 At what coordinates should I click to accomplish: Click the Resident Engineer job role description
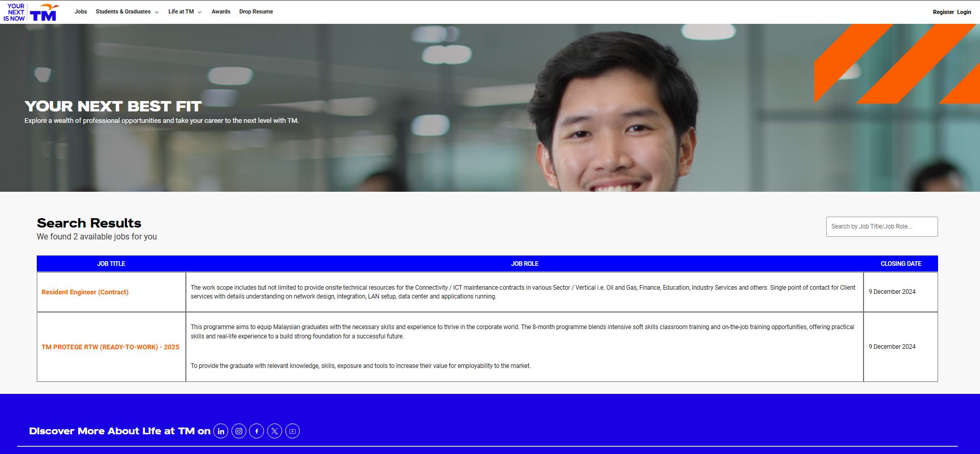(523, 292)
